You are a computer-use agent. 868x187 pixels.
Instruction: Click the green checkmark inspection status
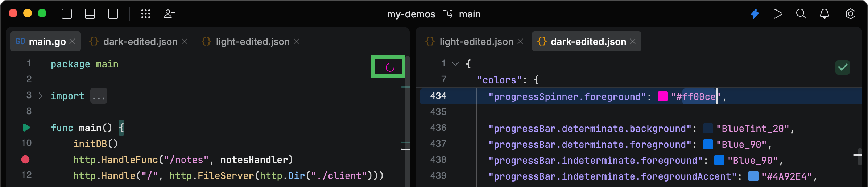(843, 67)
